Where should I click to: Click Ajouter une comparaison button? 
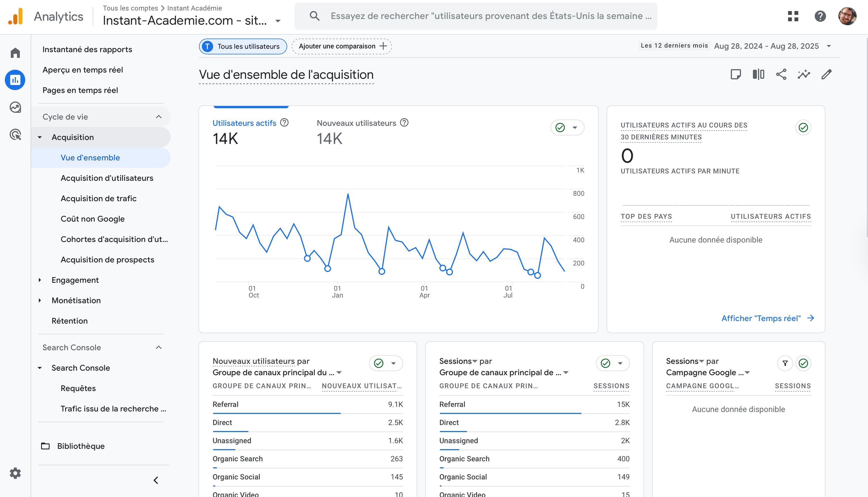click(x=342, y=46)
